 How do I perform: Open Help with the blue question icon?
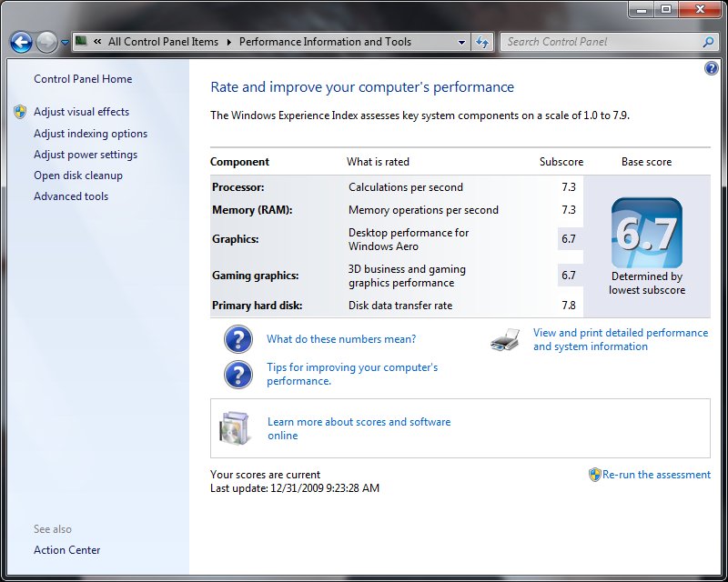711,69
